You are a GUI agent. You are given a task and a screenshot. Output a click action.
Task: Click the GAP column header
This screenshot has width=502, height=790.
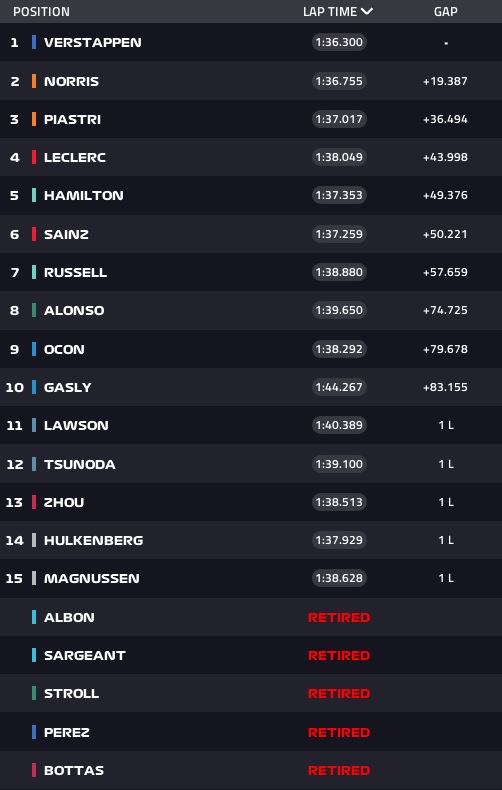pyautogui.click(x=446, y=12)
